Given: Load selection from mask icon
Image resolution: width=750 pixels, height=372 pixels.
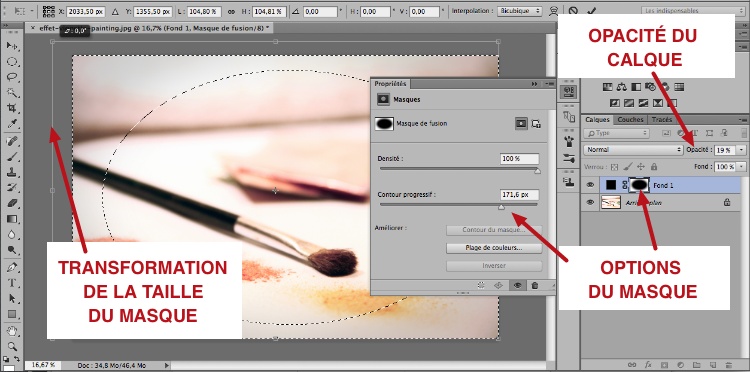Looking at the screenshot, I should 481,285.
